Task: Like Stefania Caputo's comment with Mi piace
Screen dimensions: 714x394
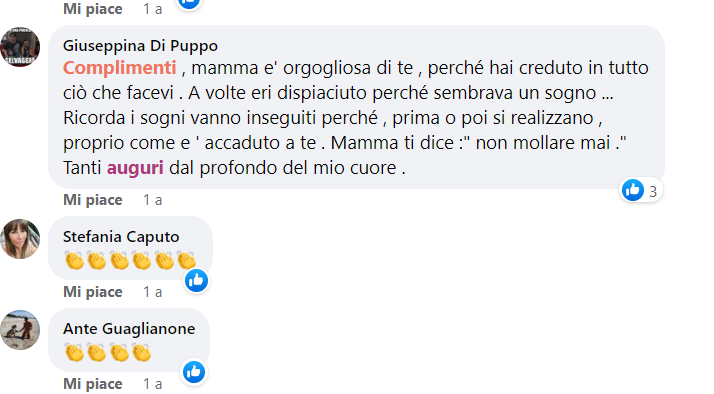Action: coord(93,292)
